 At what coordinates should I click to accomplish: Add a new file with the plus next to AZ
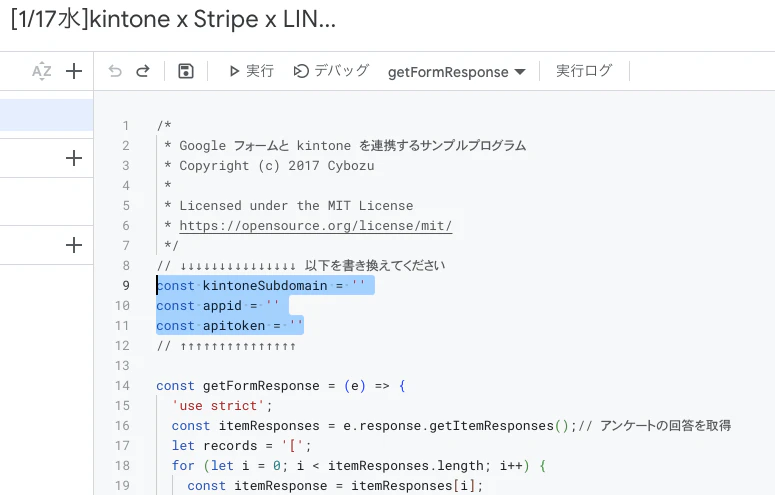[74, 71]
